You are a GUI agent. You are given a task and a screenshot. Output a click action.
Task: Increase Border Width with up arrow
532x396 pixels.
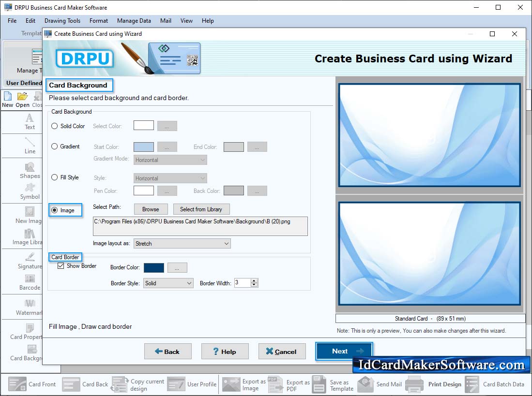[x=254, y=280]
